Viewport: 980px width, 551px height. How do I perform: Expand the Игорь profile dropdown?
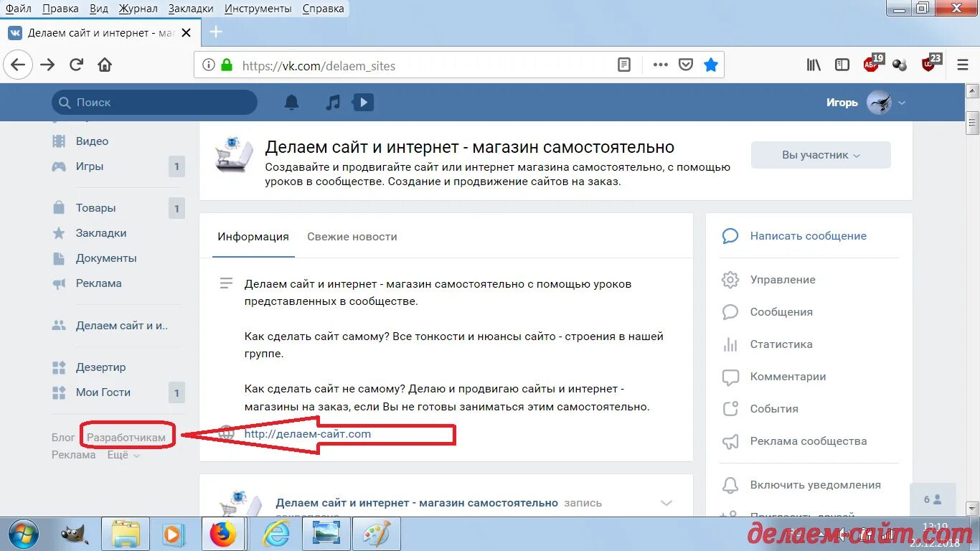[x=902, y=103]
